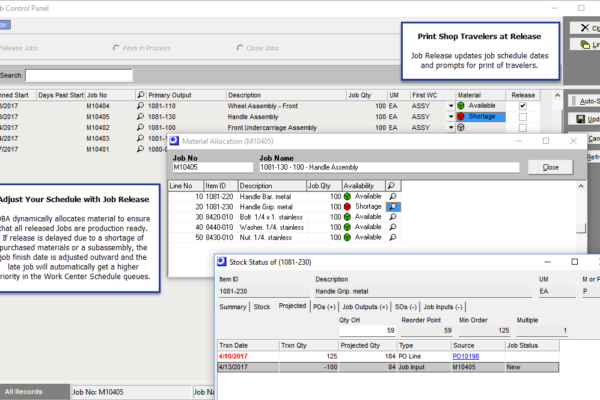Click magnifier icon for job M10403

tap(140, 138)
